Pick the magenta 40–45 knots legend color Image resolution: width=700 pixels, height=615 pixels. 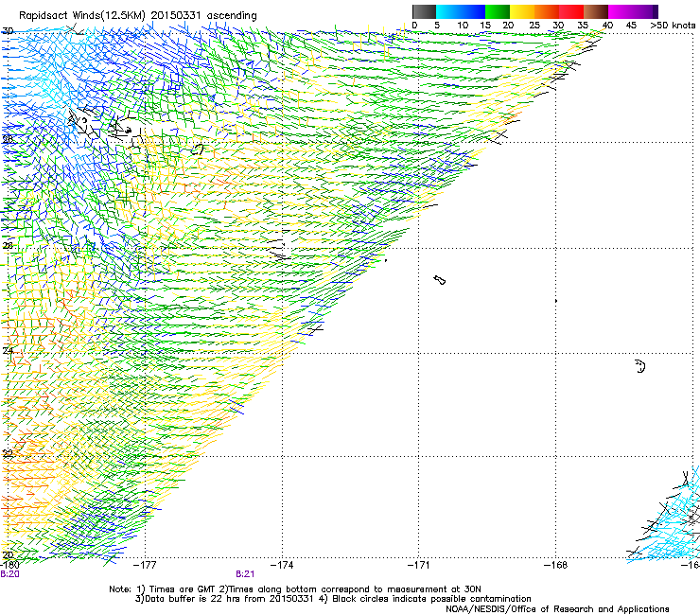[621, 11]
